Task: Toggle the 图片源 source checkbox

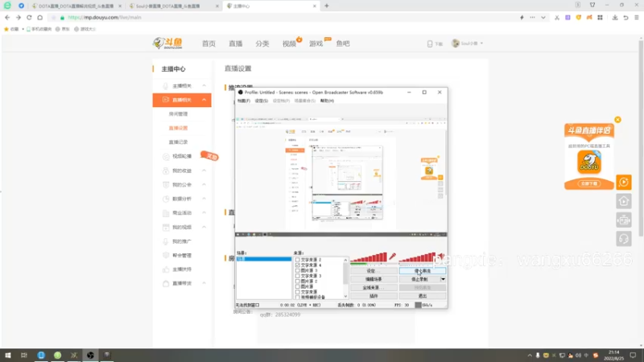Action: click(298, 286)
